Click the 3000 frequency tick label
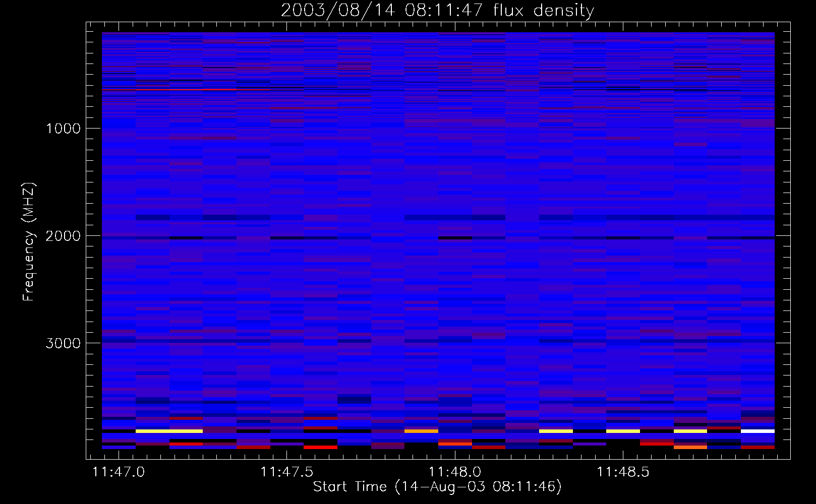This screenshot has height=504, width=816. tap(63, 343)
